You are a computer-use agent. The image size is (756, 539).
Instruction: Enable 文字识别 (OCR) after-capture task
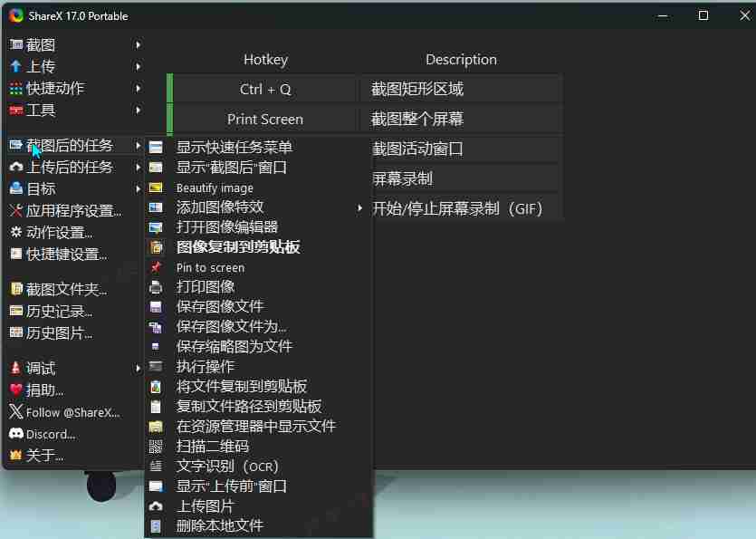click(227, 467)
